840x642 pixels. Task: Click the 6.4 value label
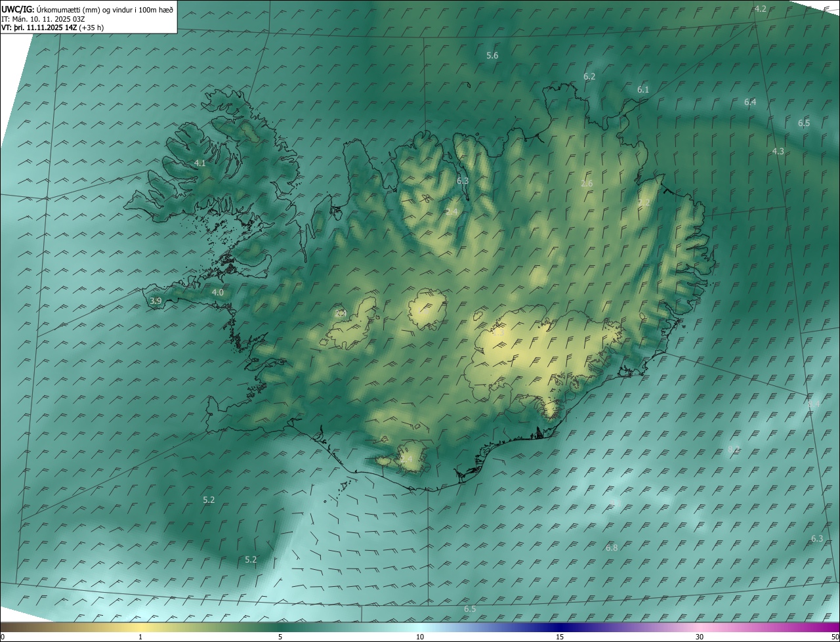[750, 102]
